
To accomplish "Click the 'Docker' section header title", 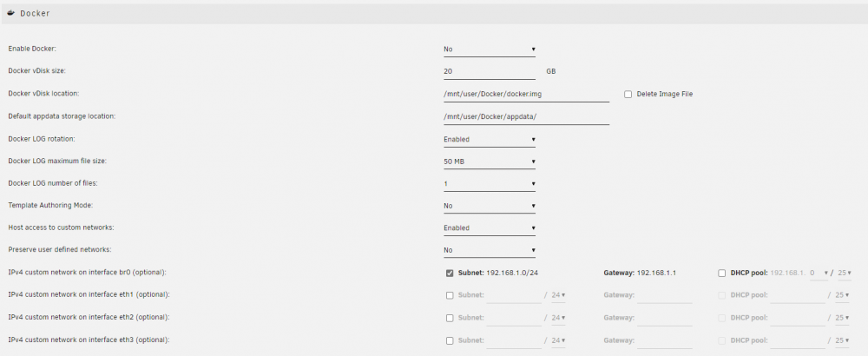I will pos(35,13).
